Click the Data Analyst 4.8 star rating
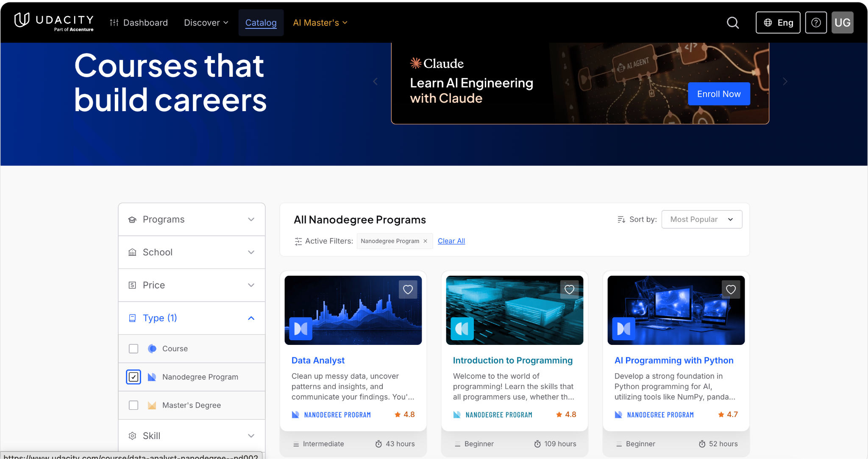The width and height of the screenshot is (868, 459). click(405, 414)
